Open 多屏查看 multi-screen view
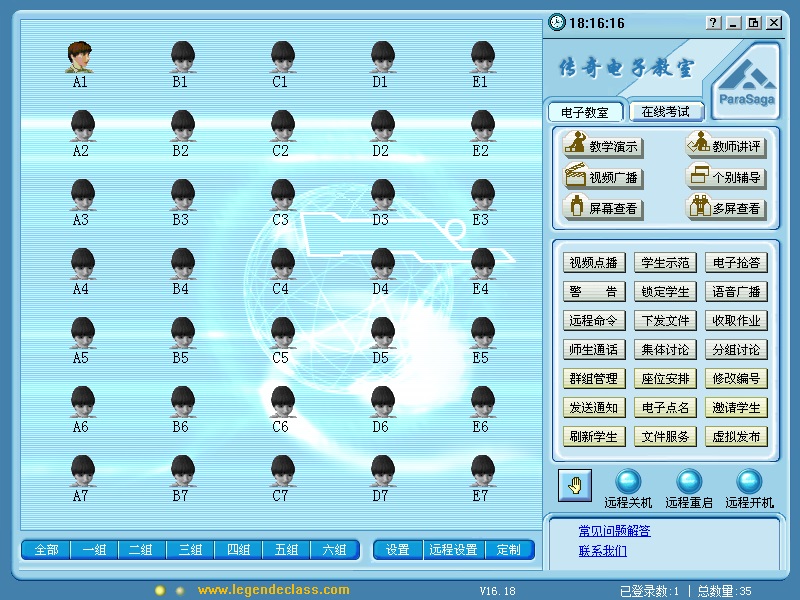The height and width of the screenshot is (600, 800). (726, 208)
